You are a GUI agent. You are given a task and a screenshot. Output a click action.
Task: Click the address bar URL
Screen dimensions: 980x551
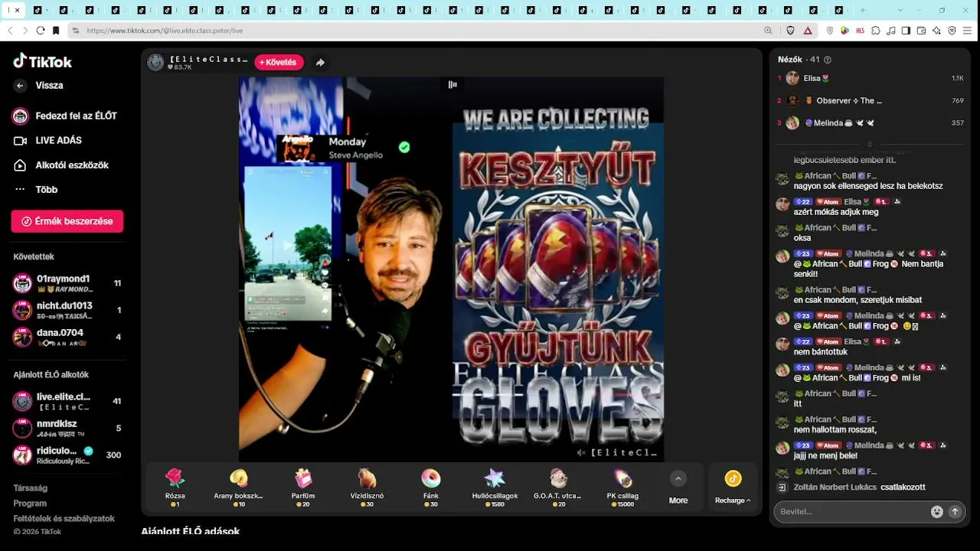(165, 31)
